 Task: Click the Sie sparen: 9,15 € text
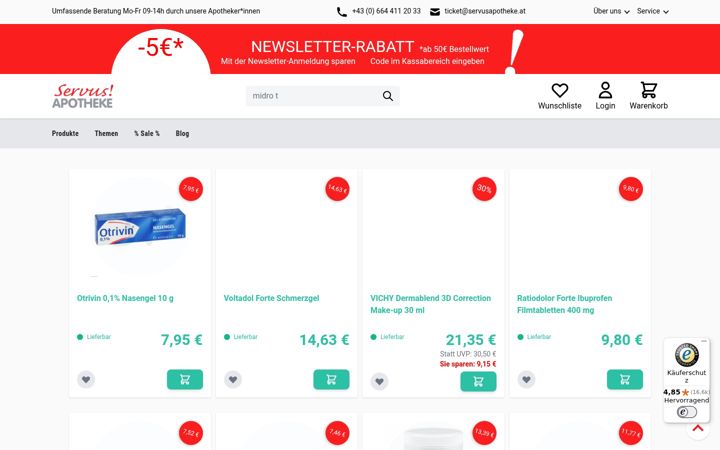(x=468, y=364)
